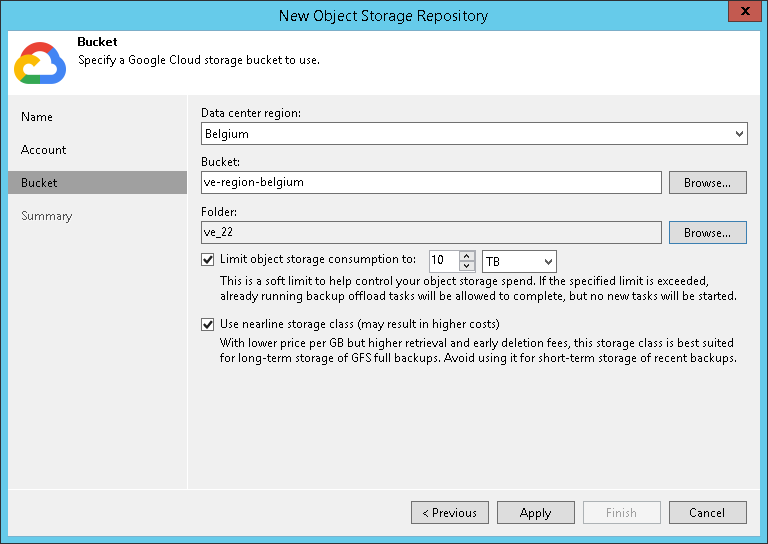Disable Use nearline storage class checkbox

coord(208,324)
